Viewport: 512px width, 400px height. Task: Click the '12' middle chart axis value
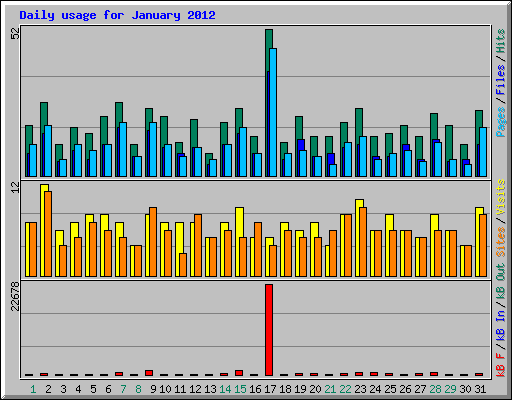[15, 187]
